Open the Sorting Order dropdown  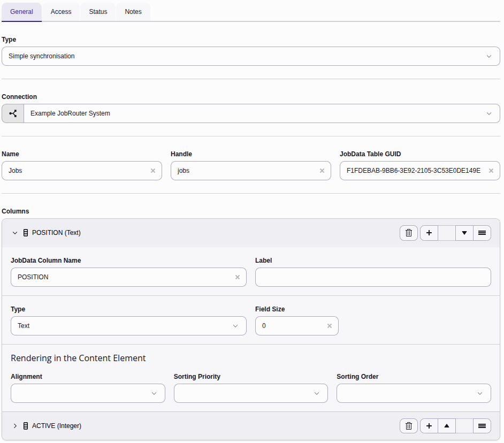[x=414, y=393]
